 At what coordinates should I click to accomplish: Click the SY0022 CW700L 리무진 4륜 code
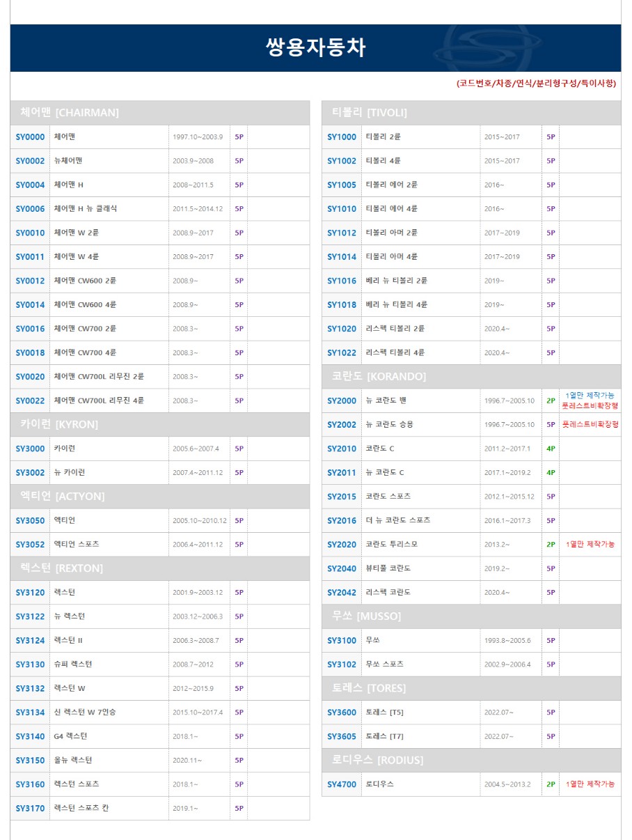point(30,400)
